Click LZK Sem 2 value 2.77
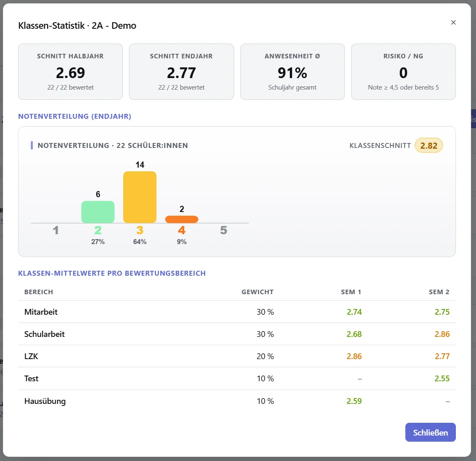 click(x=442, y=356)
